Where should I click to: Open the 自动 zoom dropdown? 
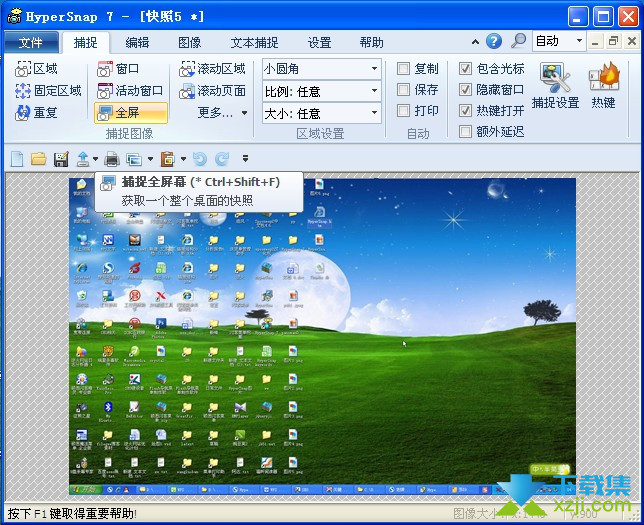coord(559,41)
